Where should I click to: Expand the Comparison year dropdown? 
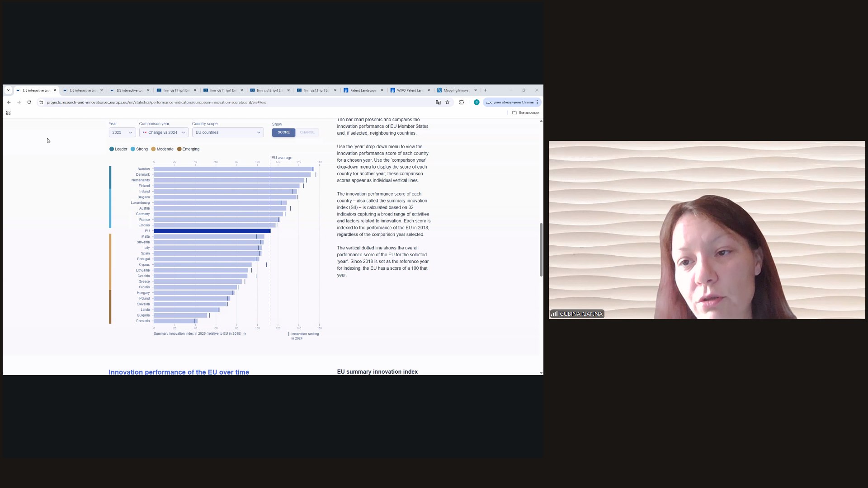tap(164, 132)
